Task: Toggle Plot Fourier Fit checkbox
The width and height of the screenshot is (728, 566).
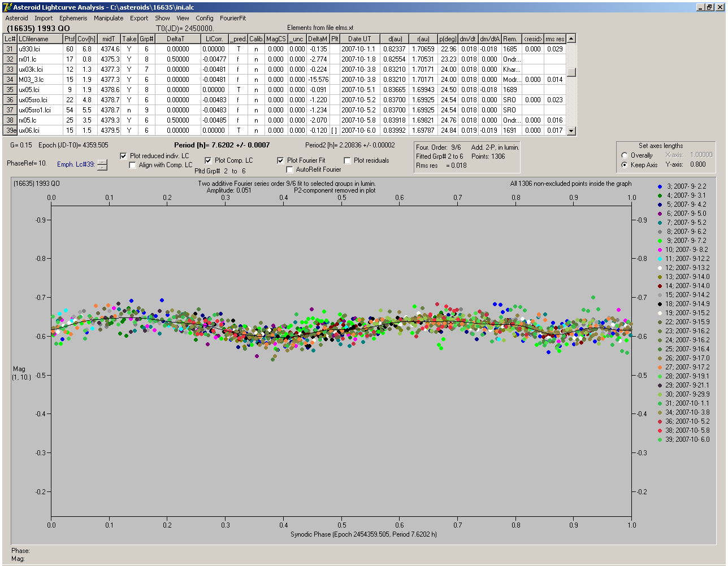Action: [280, 160]
